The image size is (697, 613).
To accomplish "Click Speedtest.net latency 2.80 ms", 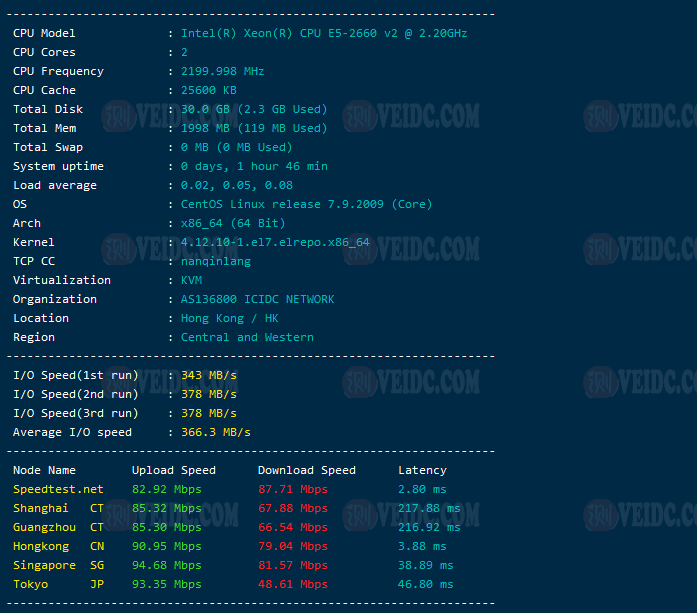I will (x=422, y=489).
